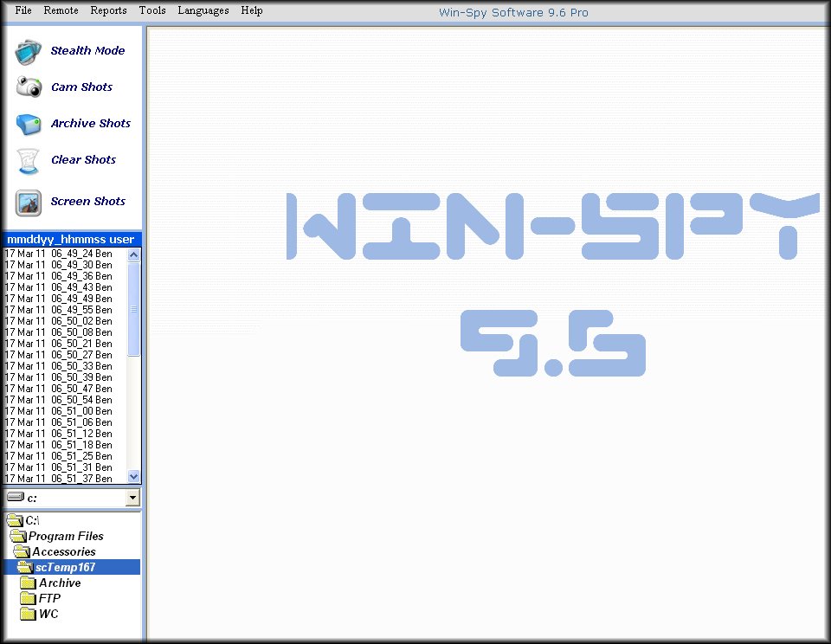Select shot 17 Mar 11 06_50_02 Ben

(65, 321)
